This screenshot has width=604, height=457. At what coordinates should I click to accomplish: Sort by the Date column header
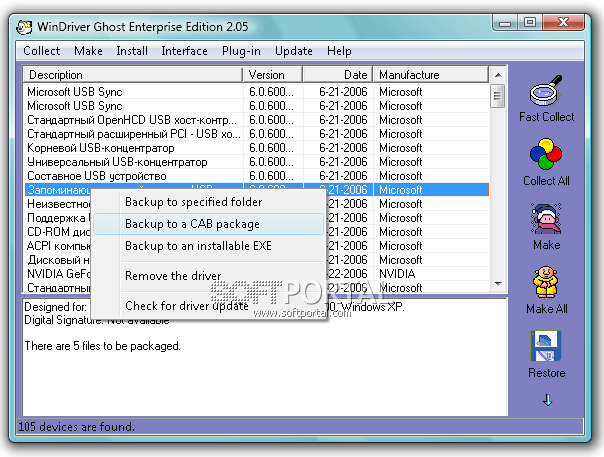click(x=338, y=74)
